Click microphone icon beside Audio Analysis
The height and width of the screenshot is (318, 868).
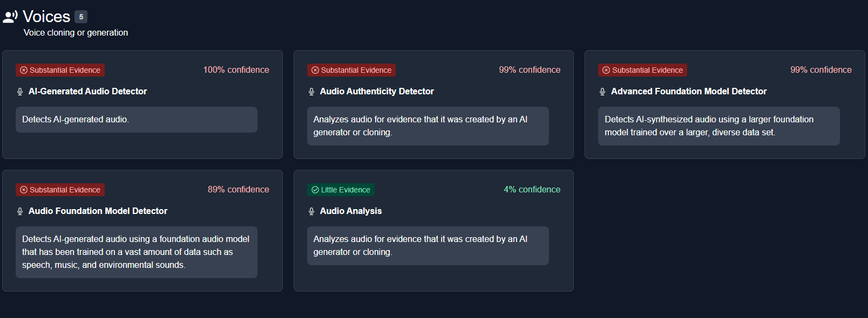[x=311, y=211]
